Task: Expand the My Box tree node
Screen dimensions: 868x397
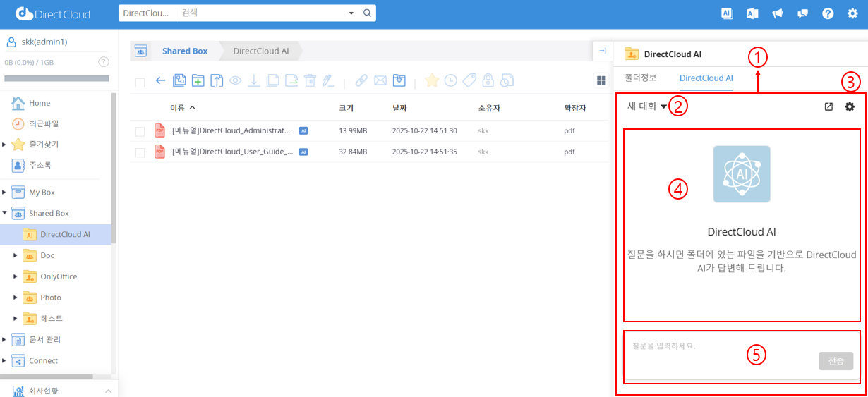Action: pyautogui.click(x=5, y=193)
